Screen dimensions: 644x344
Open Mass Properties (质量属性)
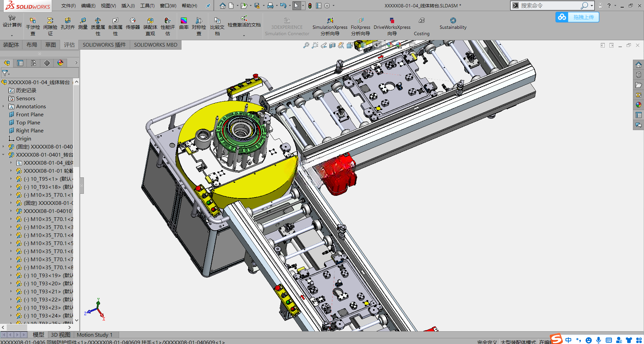tap(98, 26)
